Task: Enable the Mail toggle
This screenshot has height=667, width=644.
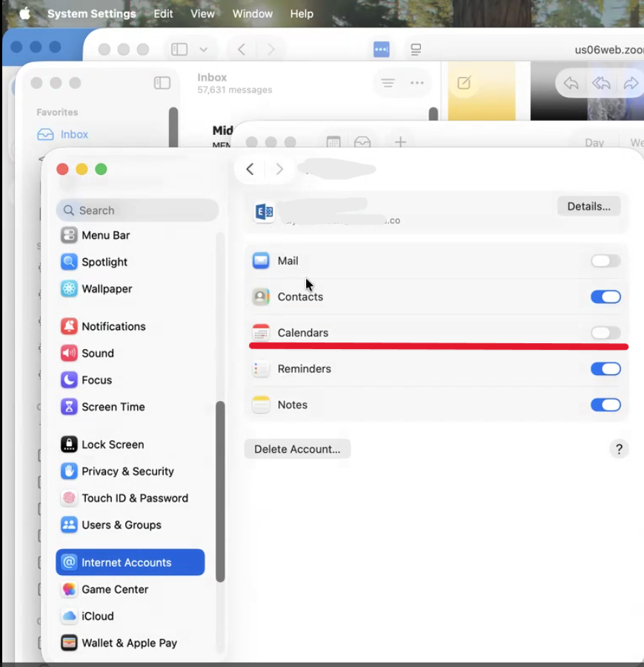Action: tap(605, 261)
